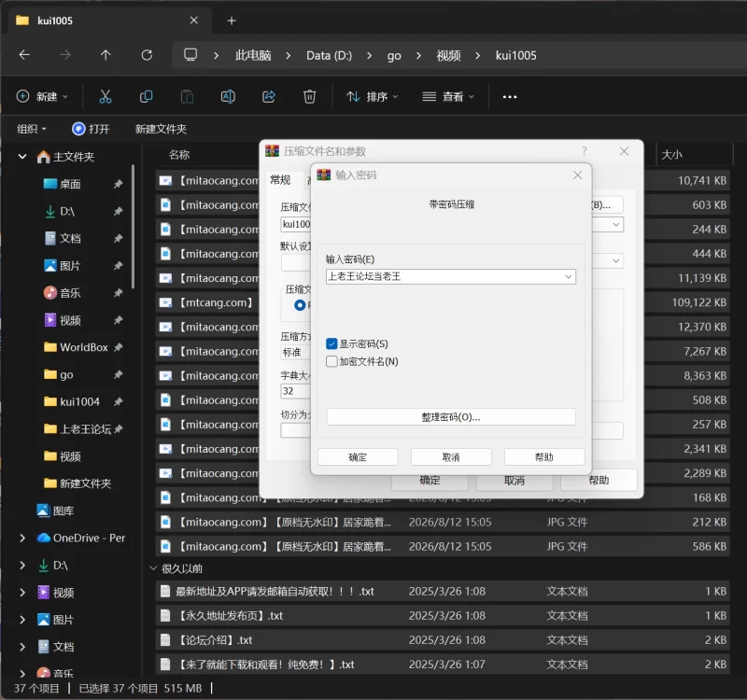Click the sidebar vertical scrollbar

[x=133, y=226]
